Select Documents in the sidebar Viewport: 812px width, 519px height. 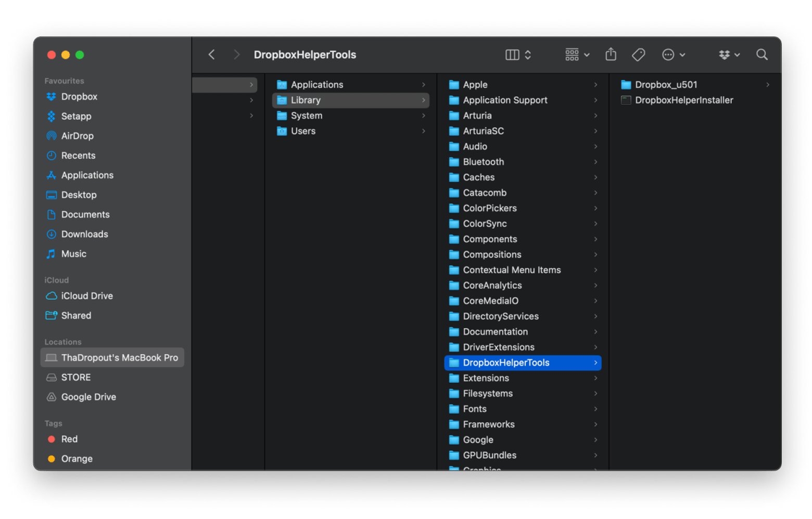[85, 215]
